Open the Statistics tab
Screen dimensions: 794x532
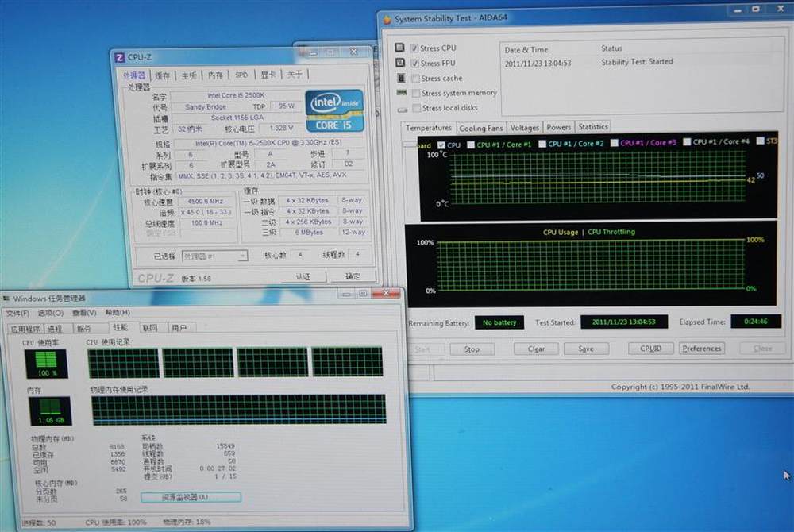pyautogui.click(x=593, y=126)
